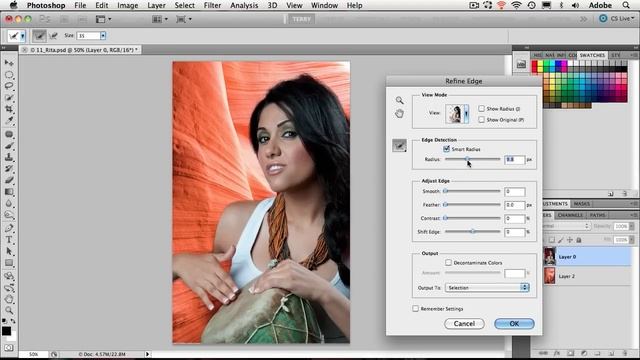The image size is (640, 360).
Task: Open the tool preset picker dropdown
Action: pos(22,36)
